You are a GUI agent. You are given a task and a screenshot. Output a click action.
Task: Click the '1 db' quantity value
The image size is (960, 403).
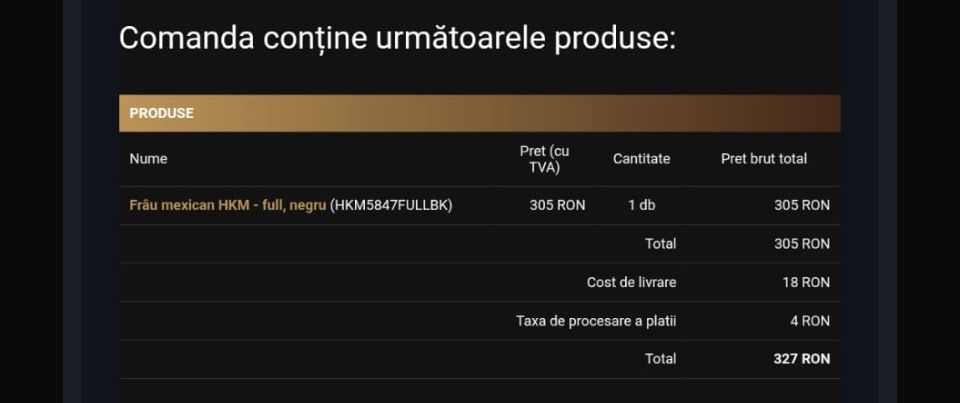point(641,205)
